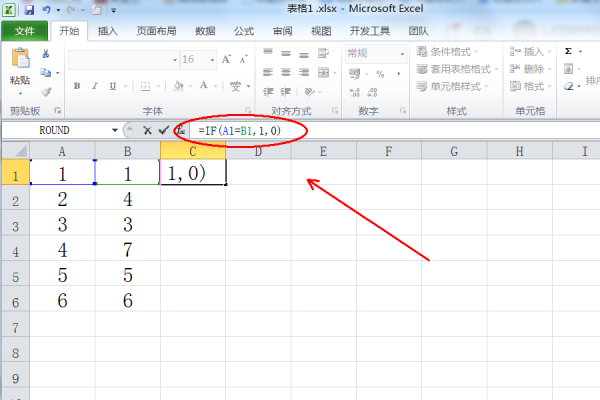Toggle Underline formatting
600x400 pixels.
(112, 86)
